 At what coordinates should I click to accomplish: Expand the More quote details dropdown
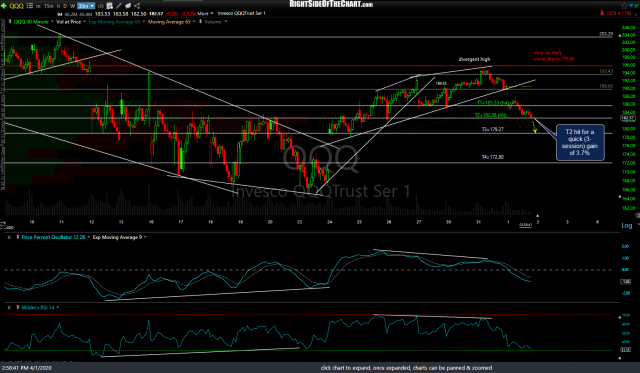click(205, 13)
